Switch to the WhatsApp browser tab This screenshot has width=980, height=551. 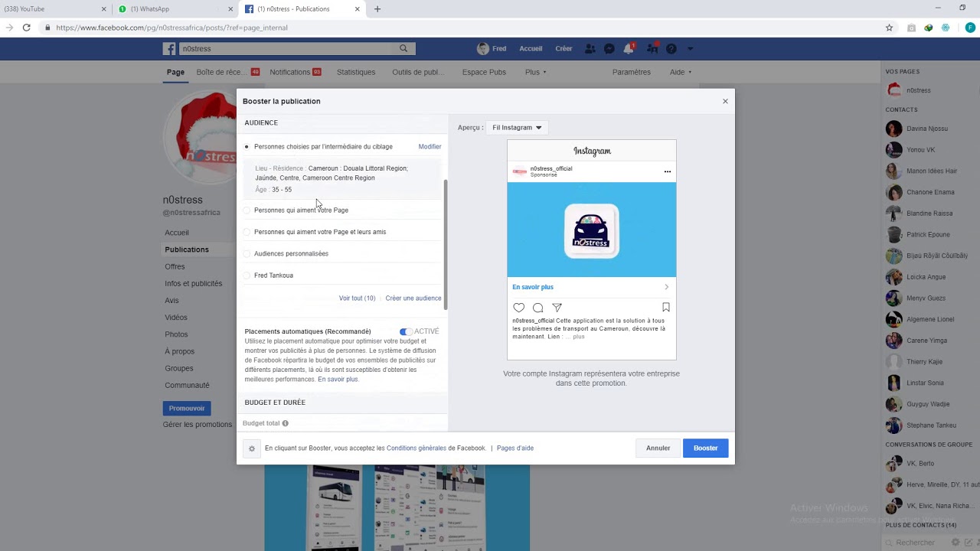176,9
